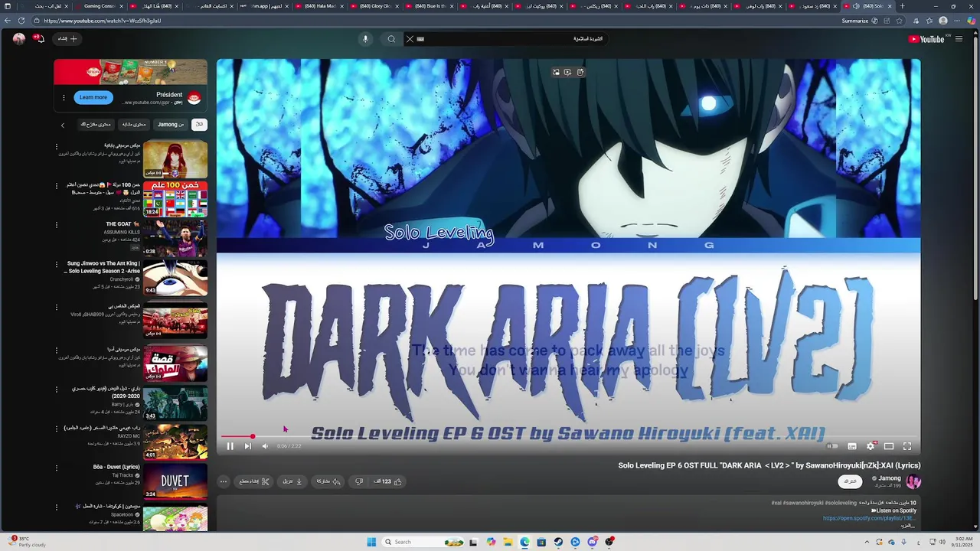
Task: Select the suggested content filter chip
Action: pyautogui.click(x=96, y=124)
